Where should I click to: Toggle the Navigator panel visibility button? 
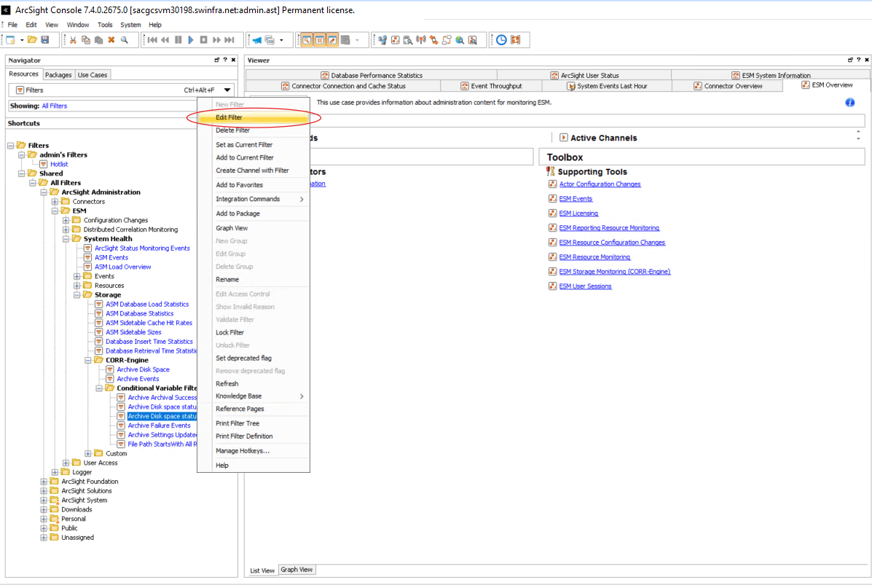(307, 40)
